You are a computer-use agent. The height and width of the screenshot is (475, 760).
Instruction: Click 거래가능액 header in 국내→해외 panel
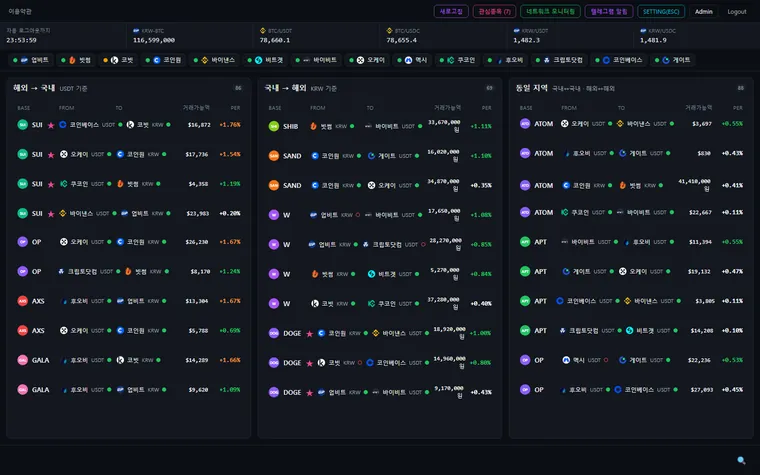[447, 108]
